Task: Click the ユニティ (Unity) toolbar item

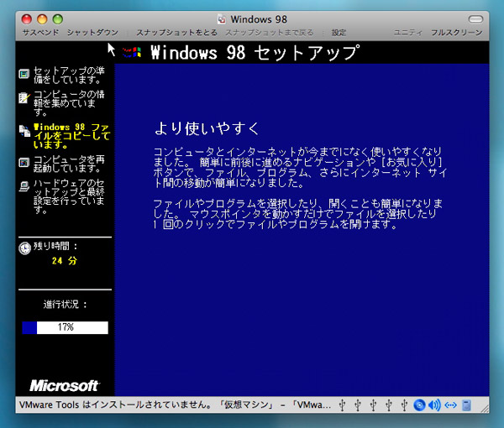Action: click(408, 33)
